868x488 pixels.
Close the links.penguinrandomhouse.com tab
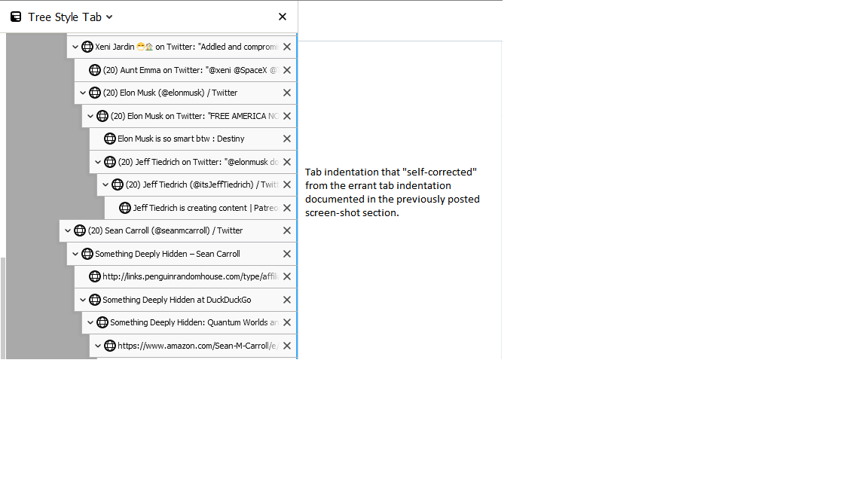click(x=287, y=276)
